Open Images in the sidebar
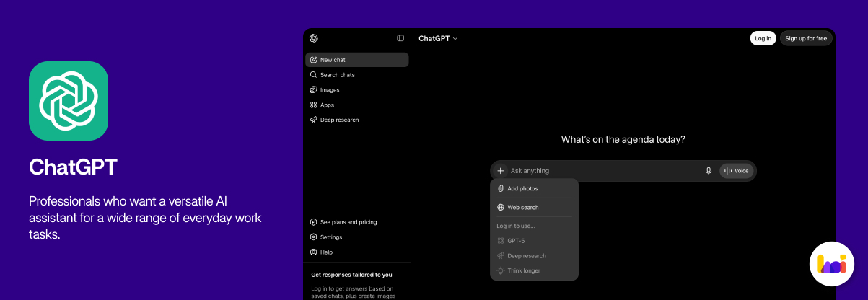The image size is (868, 300). tap(357, 90)
